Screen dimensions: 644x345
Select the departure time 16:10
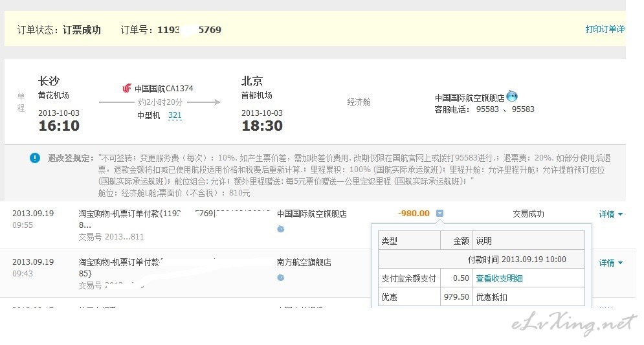click(x=59, y=126)
